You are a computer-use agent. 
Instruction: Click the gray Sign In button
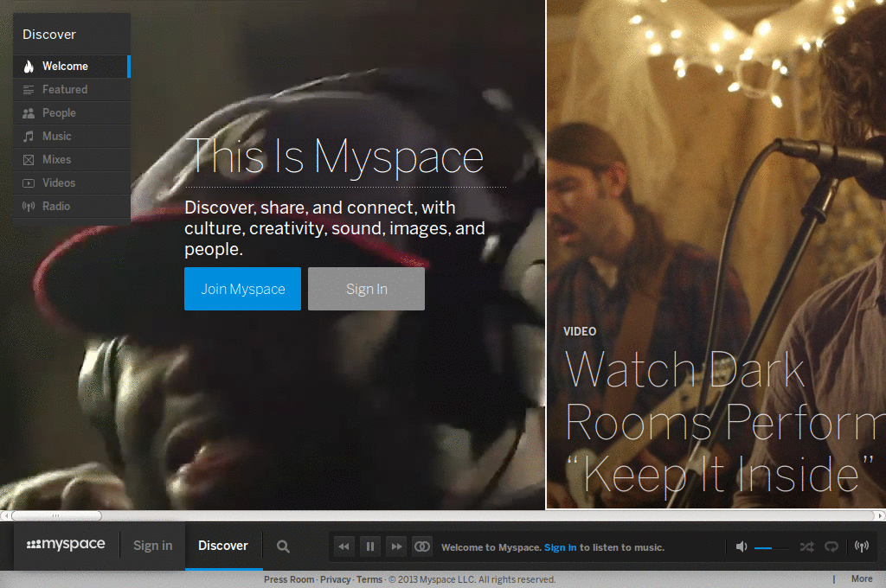366,289
